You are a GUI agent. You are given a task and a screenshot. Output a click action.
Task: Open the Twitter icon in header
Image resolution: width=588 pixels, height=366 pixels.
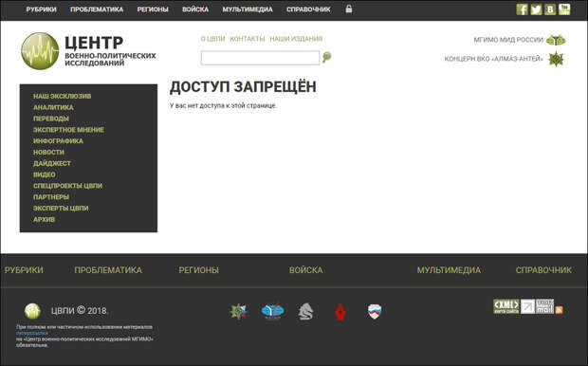pyautogui.click(x=536, y=9)
